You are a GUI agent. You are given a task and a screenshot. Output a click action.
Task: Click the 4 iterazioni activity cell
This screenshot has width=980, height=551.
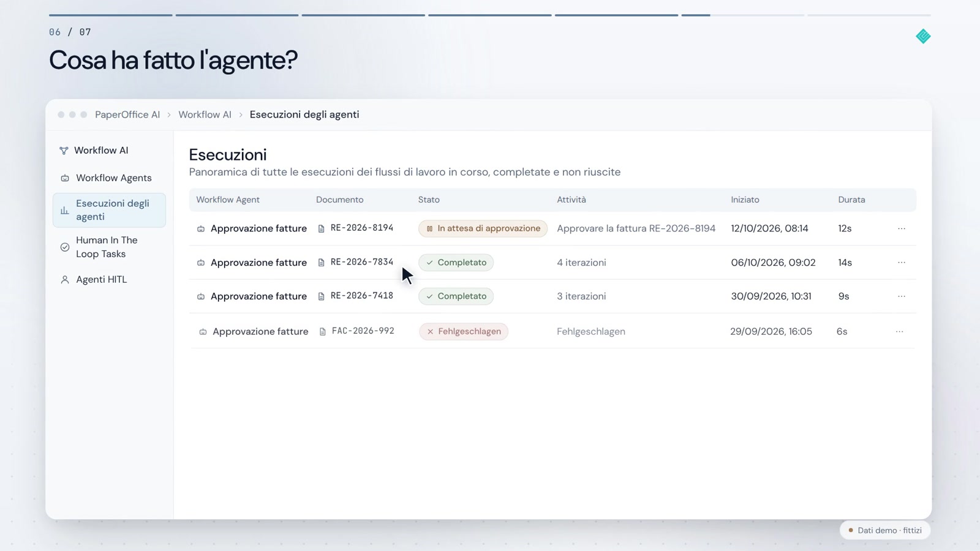click(581, 263)
